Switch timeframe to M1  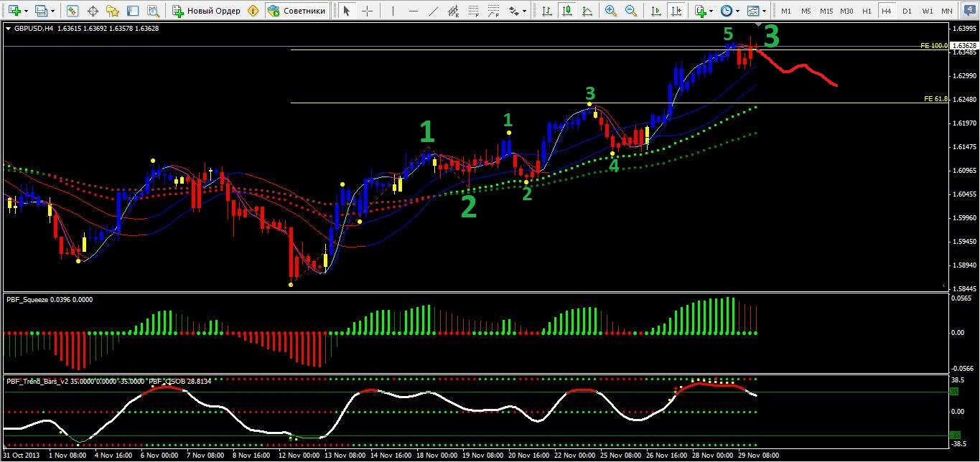(787, 11)
